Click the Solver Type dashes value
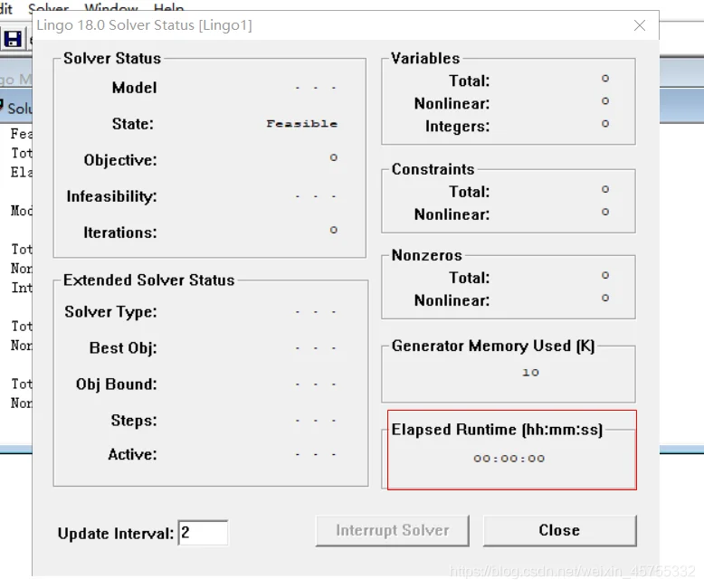The width and height of the screenshot is (704, 588). tap(315, 311)
